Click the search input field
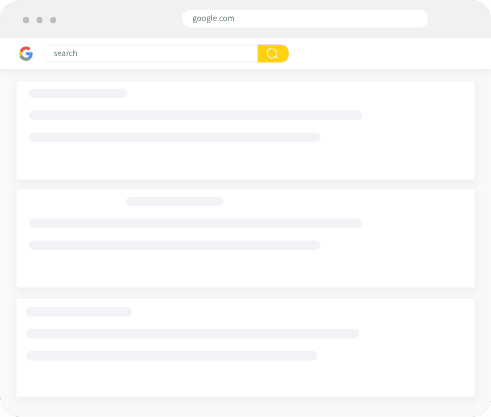 (x=151, y=53)
